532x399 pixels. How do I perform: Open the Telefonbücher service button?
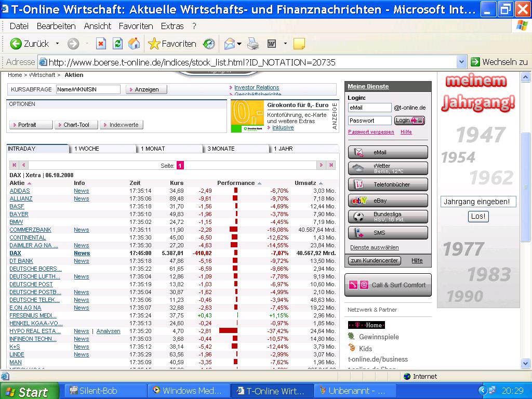coord(388,184)
